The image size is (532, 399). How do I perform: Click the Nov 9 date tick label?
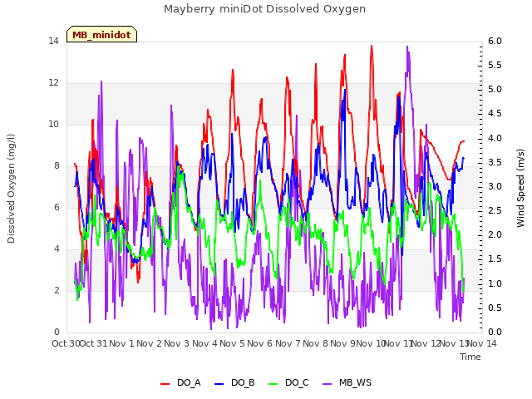point(342,343)
